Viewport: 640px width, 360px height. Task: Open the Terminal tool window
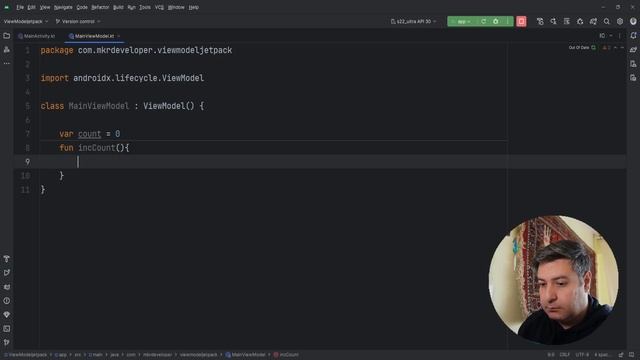tap(7, 329)
